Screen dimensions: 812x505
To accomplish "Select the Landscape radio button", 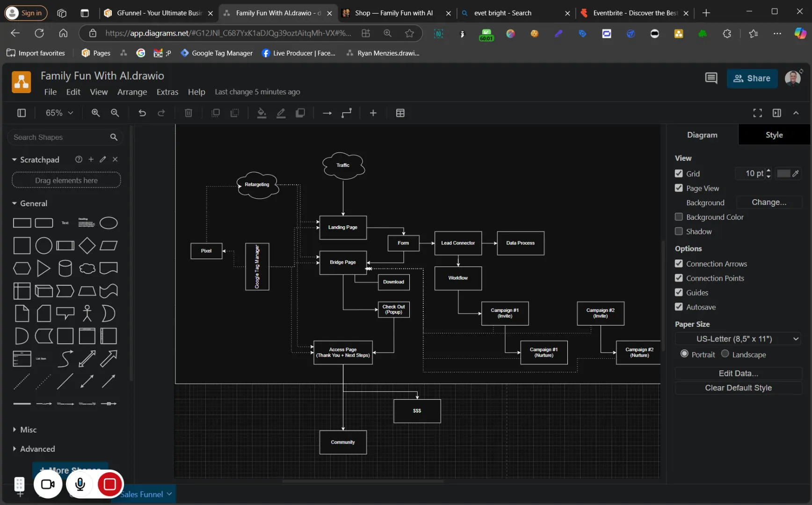I will (x=725, y=354).
